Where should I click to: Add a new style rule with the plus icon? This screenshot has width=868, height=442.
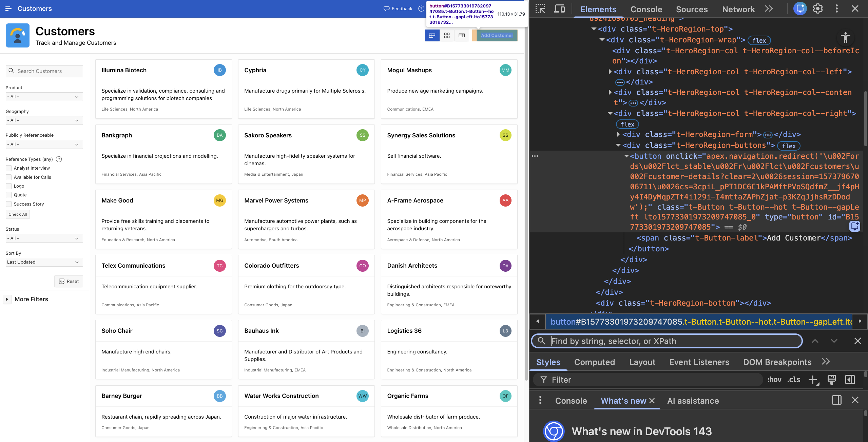812,380
